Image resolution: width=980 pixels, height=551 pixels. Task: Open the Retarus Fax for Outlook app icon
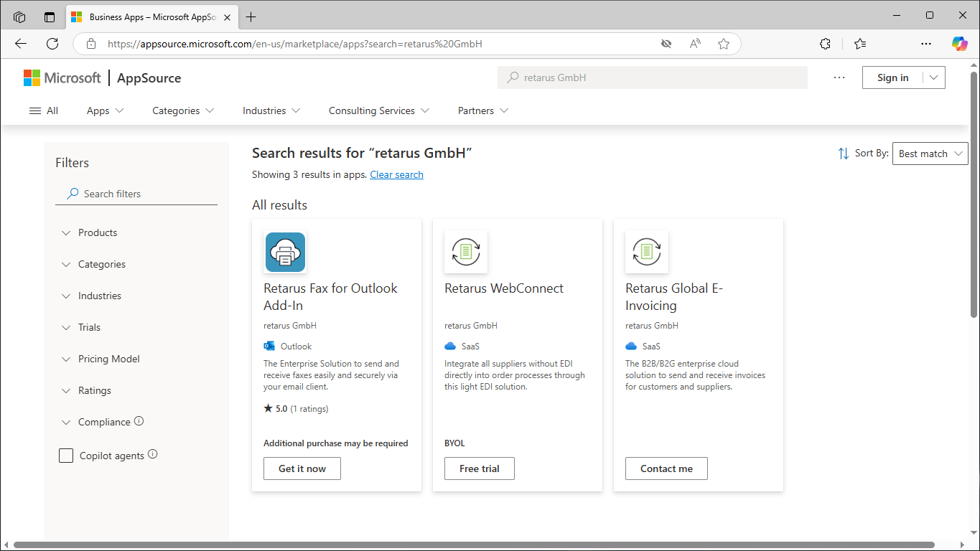pyautogui.click(x=285, y=252)
